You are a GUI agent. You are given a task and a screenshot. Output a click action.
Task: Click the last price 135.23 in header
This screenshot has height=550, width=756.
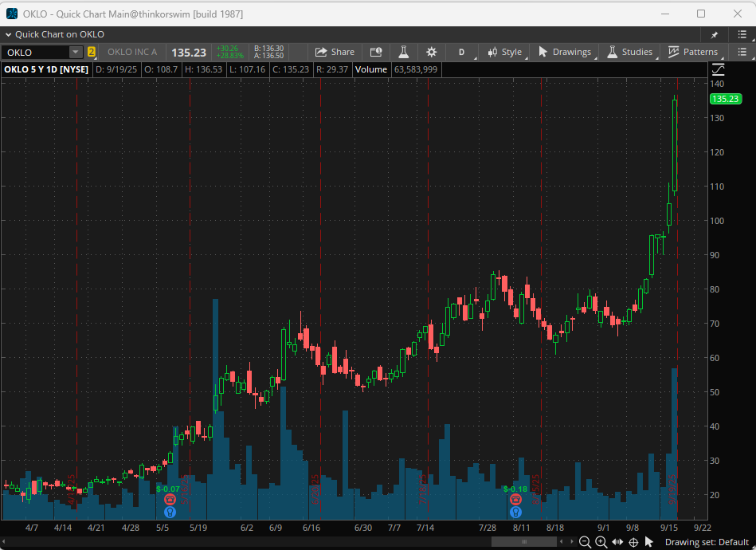(189, 52)
